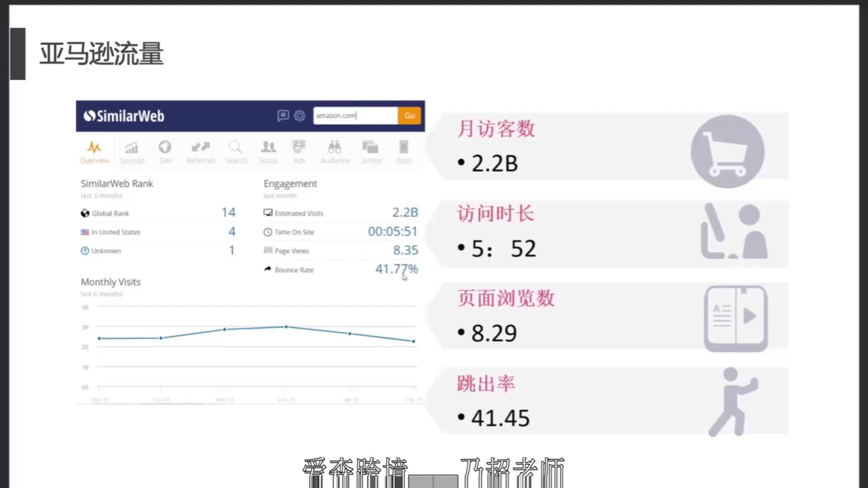Screen dimensions: 868x488
Task: Click the last data point on visits chart
Action: (x=414, y=341)
